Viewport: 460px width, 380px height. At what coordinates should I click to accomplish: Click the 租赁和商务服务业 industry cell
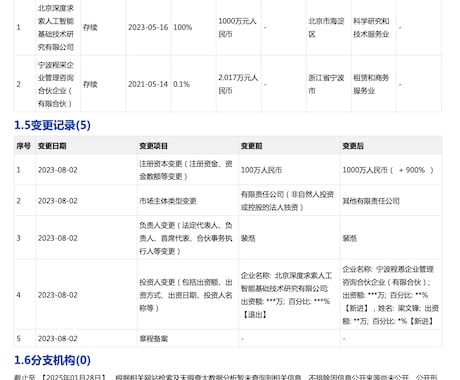371,84
